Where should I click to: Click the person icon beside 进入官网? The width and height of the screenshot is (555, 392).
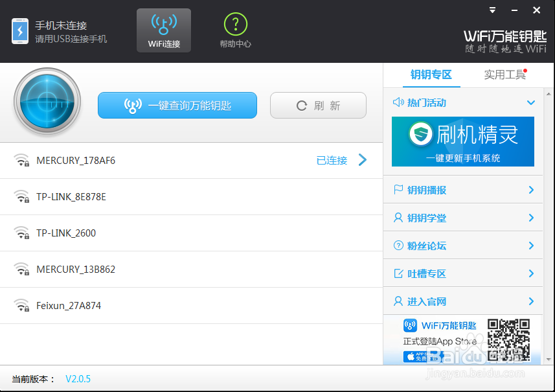[398, 301]
